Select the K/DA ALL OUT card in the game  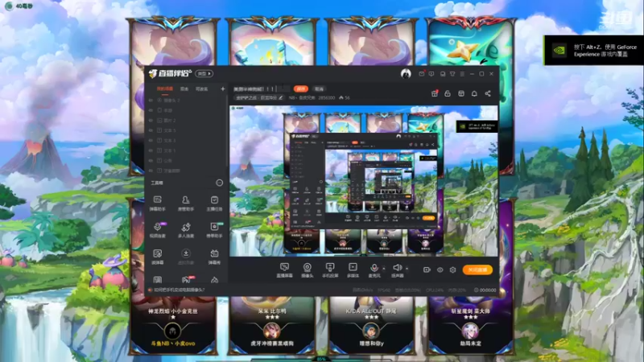pos(371,327)
